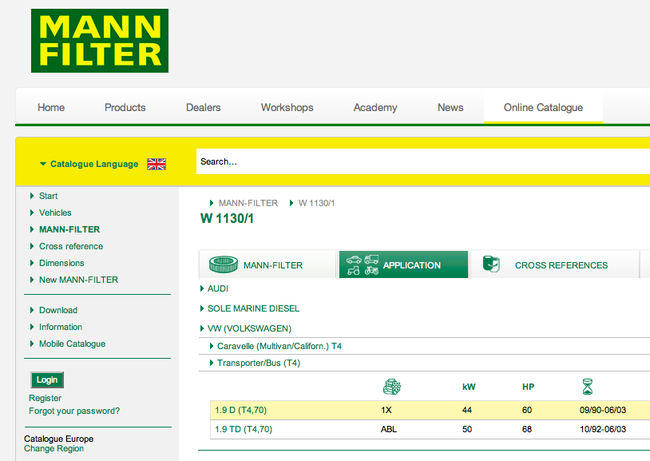Screen dimensions: 650x461
Task: Switch to the CROSS REFERENCES tab
Action: click(x=554, y=264)
